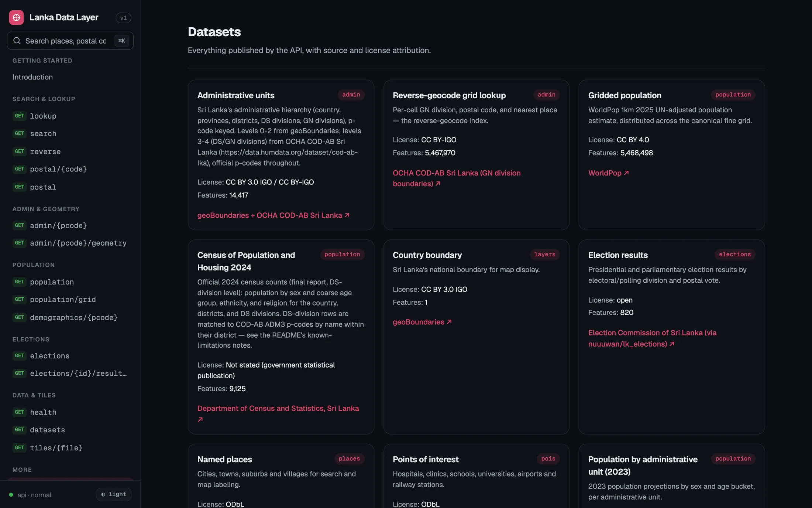This screenshot has width=812, height=508.
Task: Open the postal/{code} endpoint
Action: 70,169
